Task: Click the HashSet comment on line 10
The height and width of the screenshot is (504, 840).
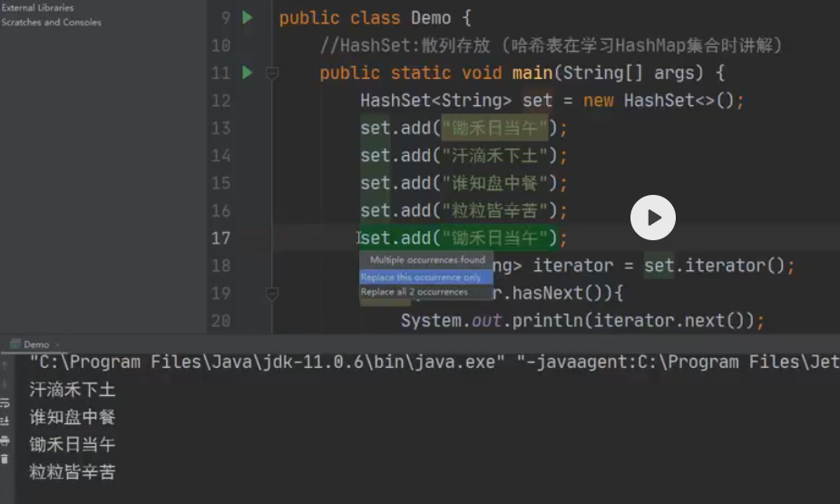Action: [551, 45]
